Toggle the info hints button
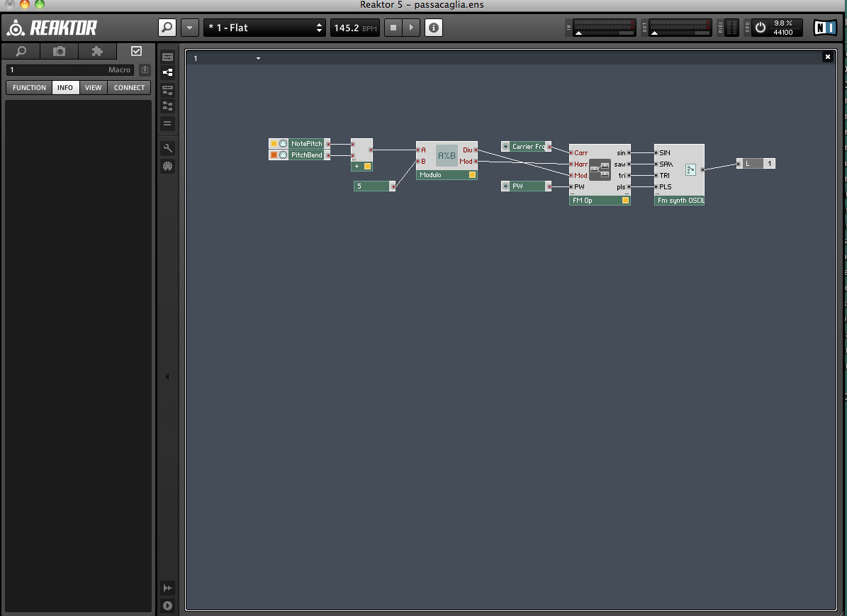 434,28
